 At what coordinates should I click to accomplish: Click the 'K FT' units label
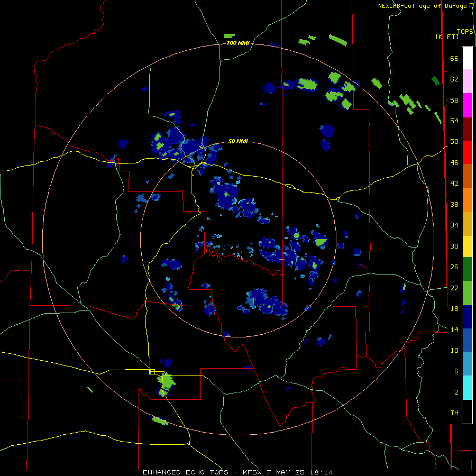[447, 36]
